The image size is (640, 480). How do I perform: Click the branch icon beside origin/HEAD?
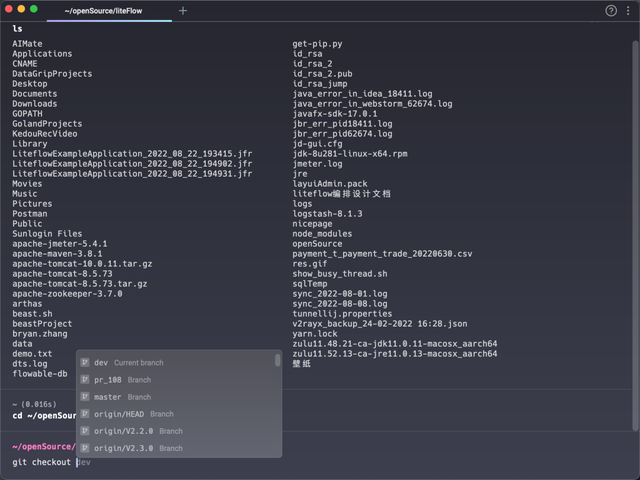pyautogui.click(x=85, y=414)
